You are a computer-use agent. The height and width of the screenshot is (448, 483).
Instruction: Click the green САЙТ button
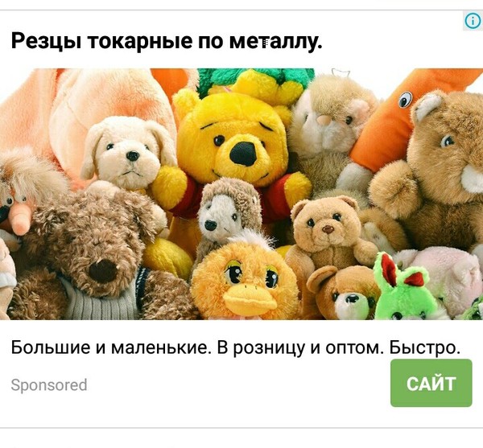coord(431,383)
